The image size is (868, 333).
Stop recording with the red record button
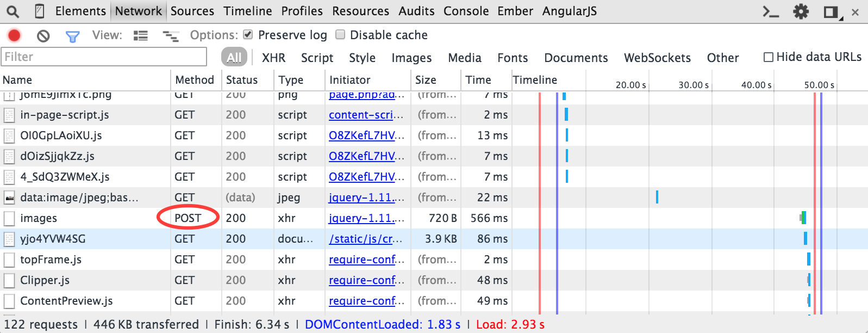tap(14, 36)
